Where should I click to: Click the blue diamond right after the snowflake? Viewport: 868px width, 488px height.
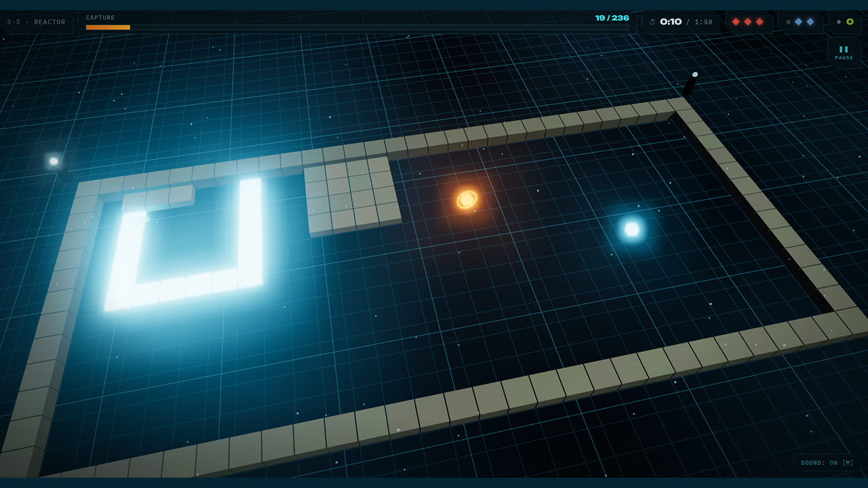click(798, 22)
